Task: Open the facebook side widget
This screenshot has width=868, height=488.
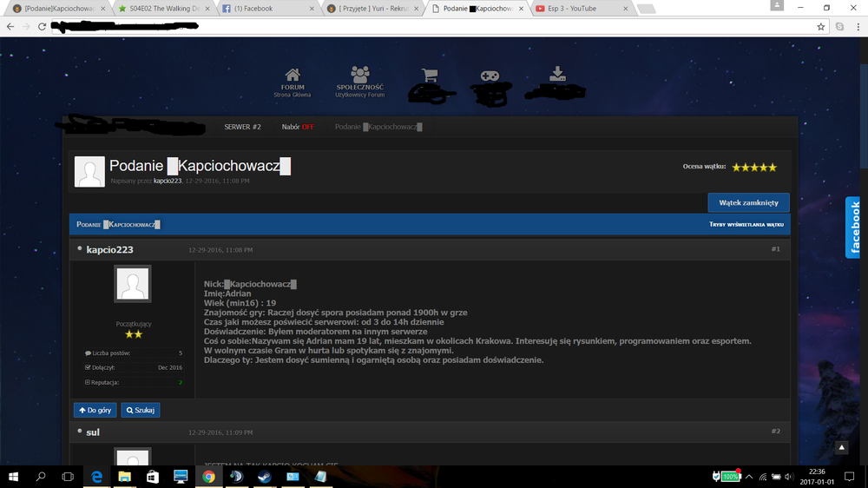Action: pyautogui.click(x=852, y=228)
